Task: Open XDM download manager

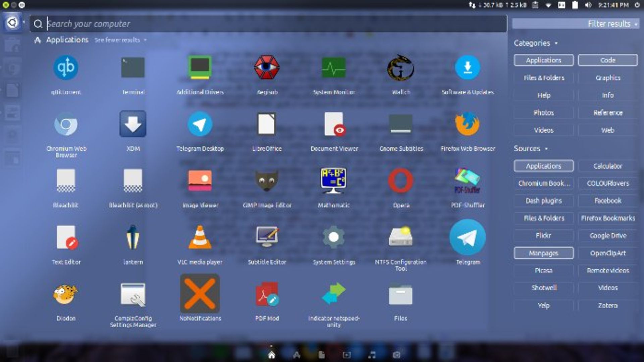Action: 133,124
